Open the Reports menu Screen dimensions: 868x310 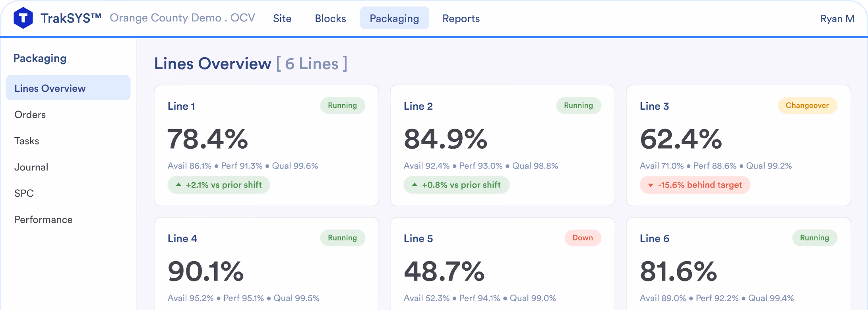click(461, 18)
